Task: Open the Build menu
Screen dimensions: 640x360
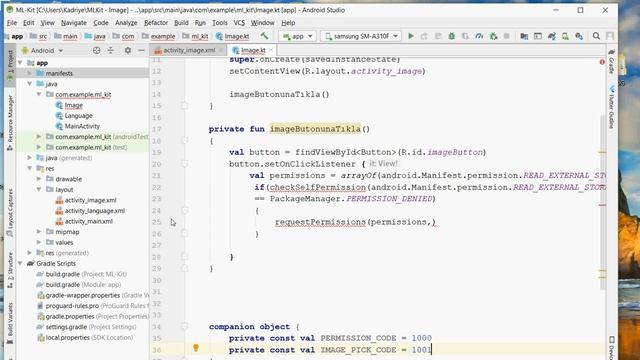Action: (181, 23)
